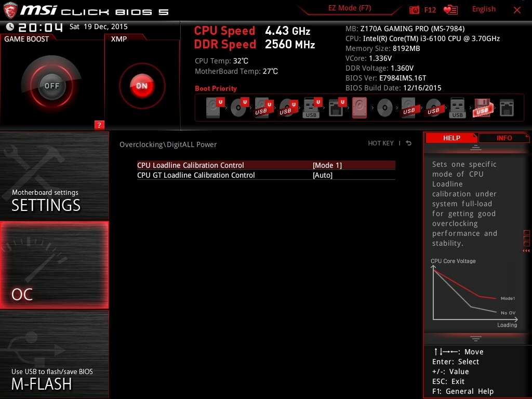The width and height of the screenshot is (532, 399).
Task: Click the DDR Voltage 1.360V line
Action: (x=379, y=68)
